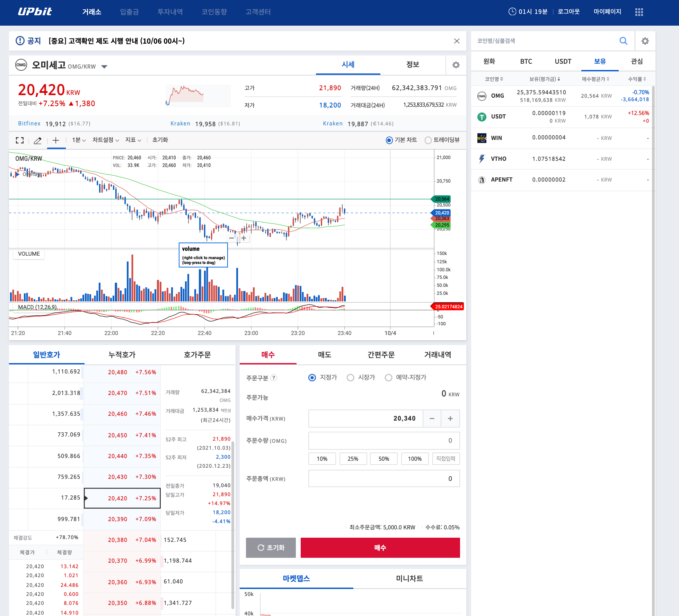The height and width of the screenshot is (616, 679).
Task: Click the 주문구분 help question mark icon
Action: [274, 378]
